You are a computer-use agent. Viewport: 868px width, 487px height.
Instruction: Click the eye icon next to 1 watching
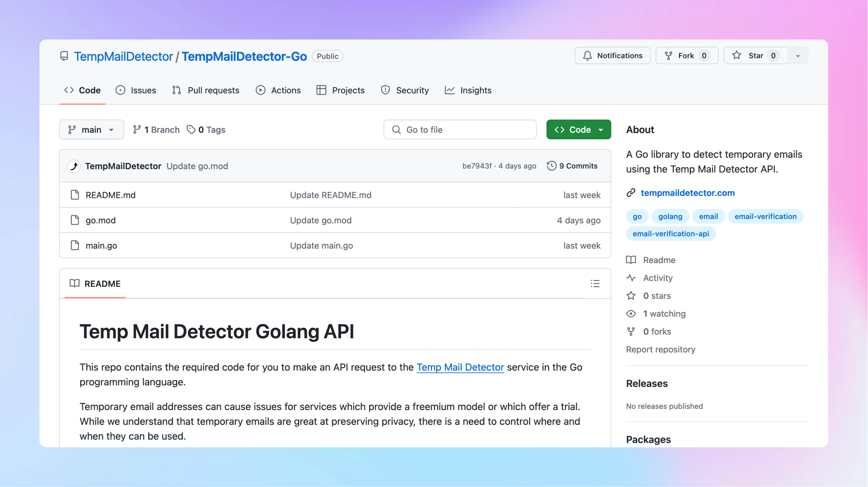pyautogui.click(x=631, y=314)
